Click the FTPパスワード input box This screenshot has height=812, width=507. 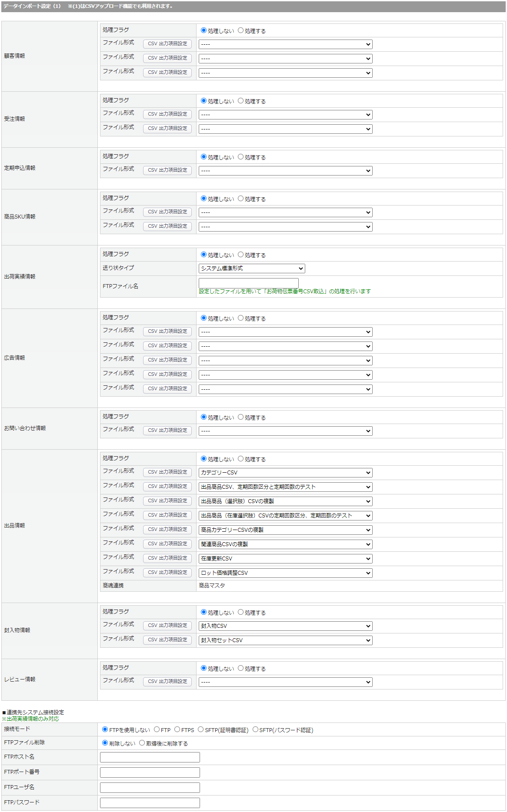(150, 803)
